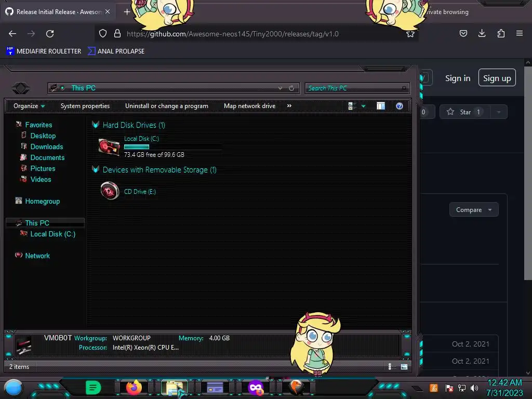This screenshot has width=532, height=399.
Task: Open the green notes app in taskbar
Action: 94,388
